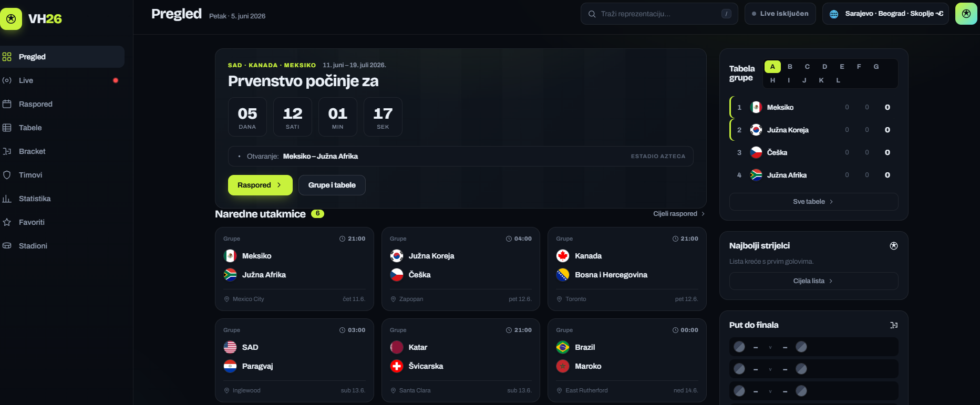The width and height of the screenshot is (980, 405).
Task: Click the Češka flag in match card
Action: point(397,275)
